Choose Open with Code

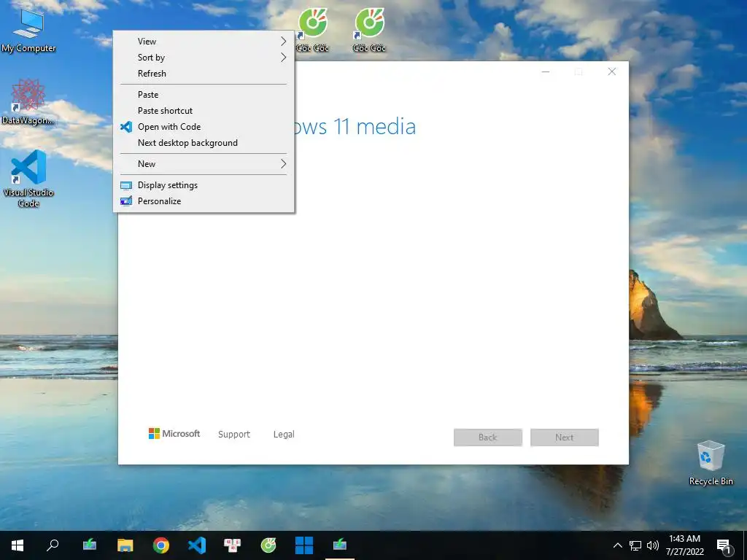[x=204, y=127]
